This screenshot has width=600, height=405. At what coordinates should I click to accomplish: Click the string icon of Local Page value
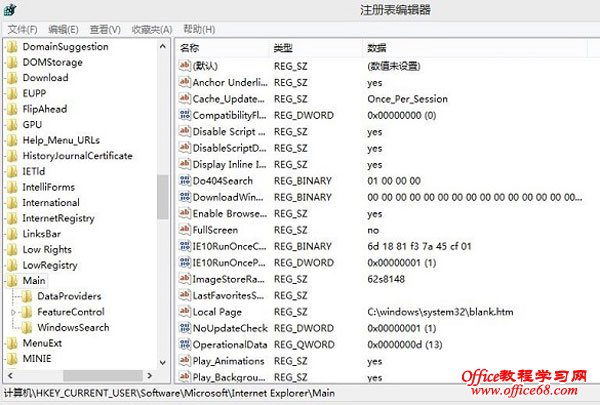(185, 312)
